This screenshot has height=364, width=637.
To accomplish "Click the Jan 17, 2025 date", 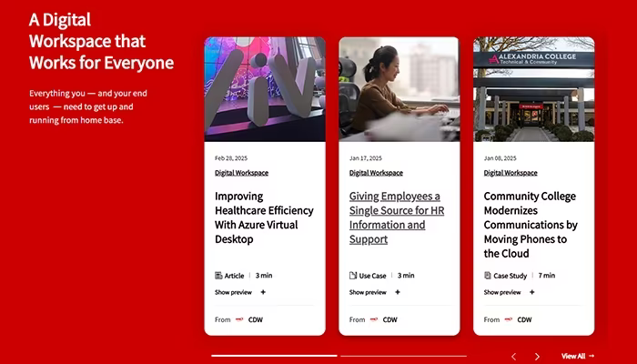I will click(x=365, y=158).
